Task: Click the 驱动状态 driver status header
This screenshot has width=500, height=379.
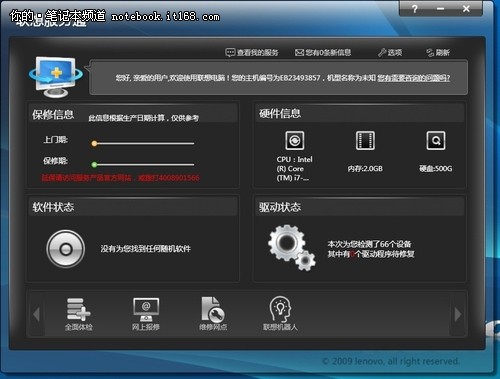Action: 280,207
